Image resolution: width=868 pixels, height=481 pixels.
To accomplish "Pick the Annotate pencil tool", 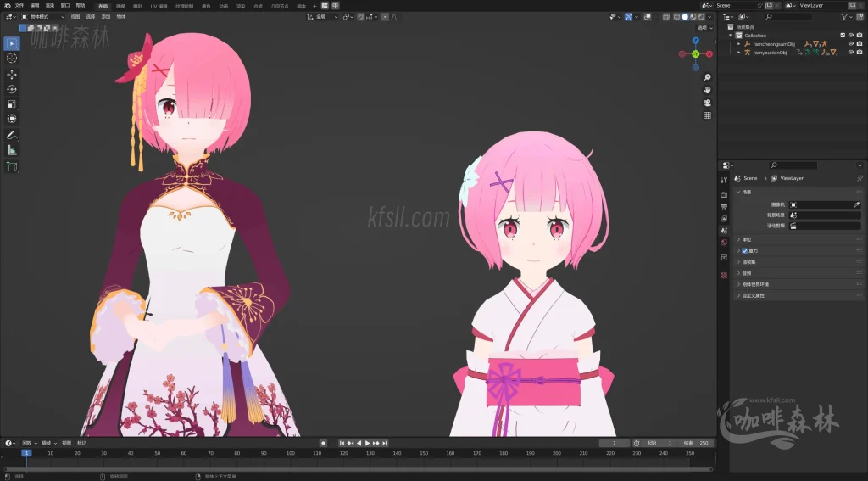I will click(12, 135).
